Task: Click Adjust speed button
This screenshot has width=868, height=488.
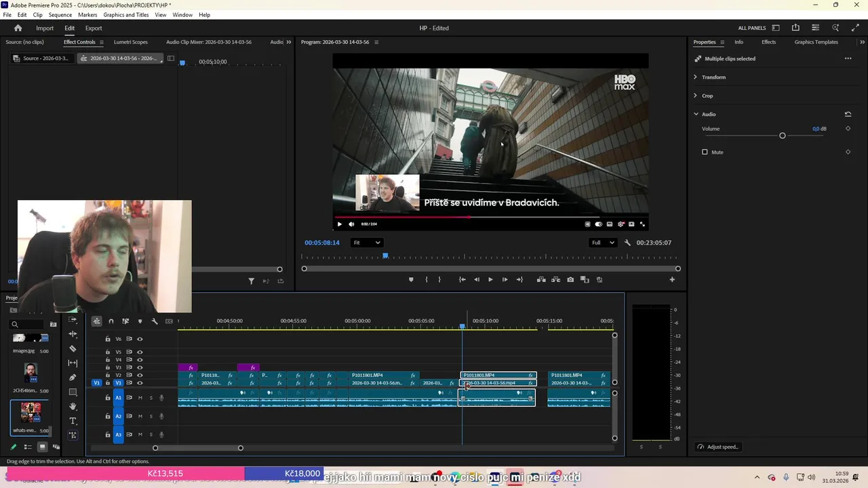Action: 718,447
